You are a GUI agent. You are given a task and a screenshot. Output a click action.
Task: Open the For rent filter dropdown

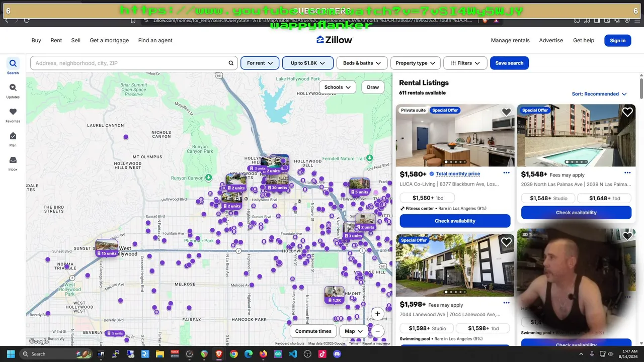[x=260, y=63]
